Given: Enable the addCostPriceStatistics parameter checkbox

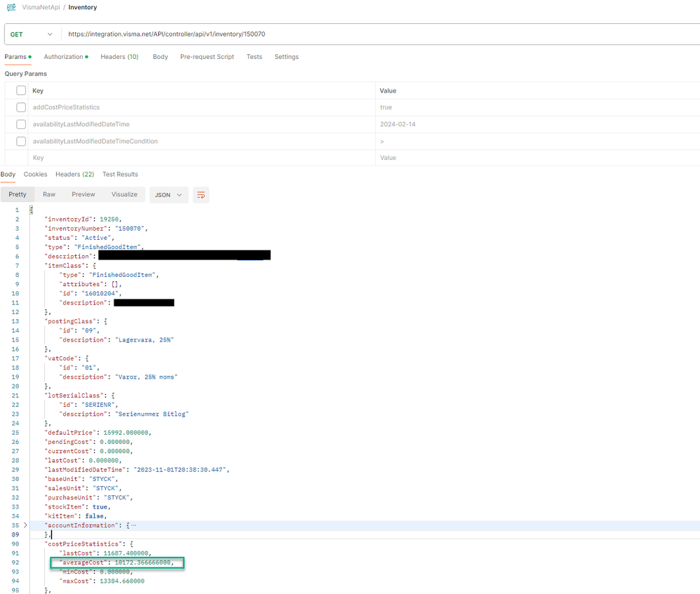Looking at the screenshot, I should (21, 107).
